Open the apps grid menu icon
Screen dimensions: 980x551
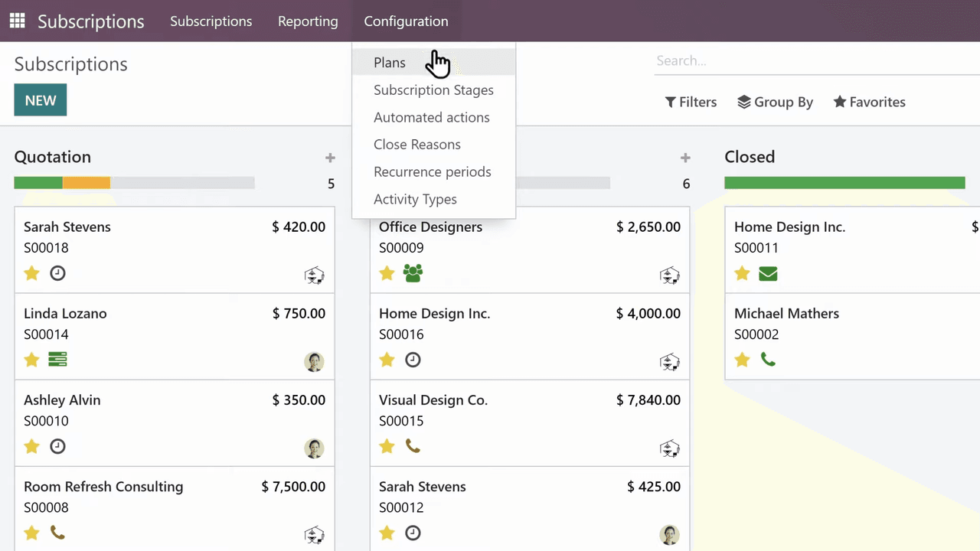click(x=17, y=21)
